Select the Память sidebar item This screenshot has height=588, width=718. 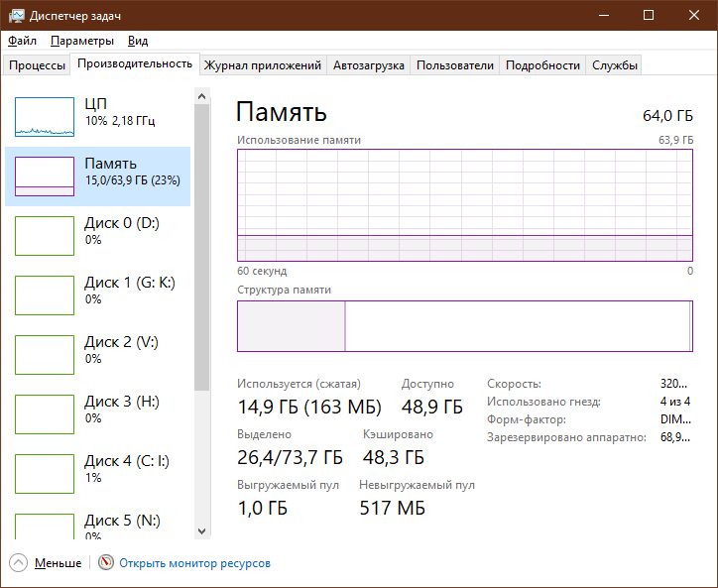click(x=97, y=176)
